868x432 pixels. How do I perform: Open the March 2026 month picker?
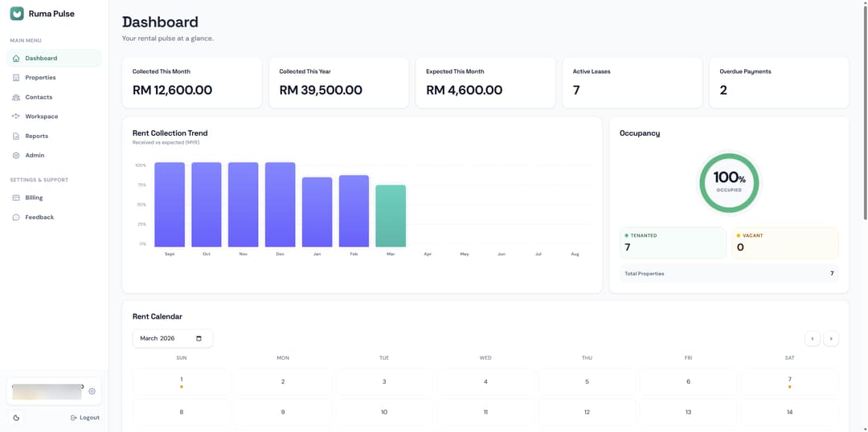[x=173, y=339]
